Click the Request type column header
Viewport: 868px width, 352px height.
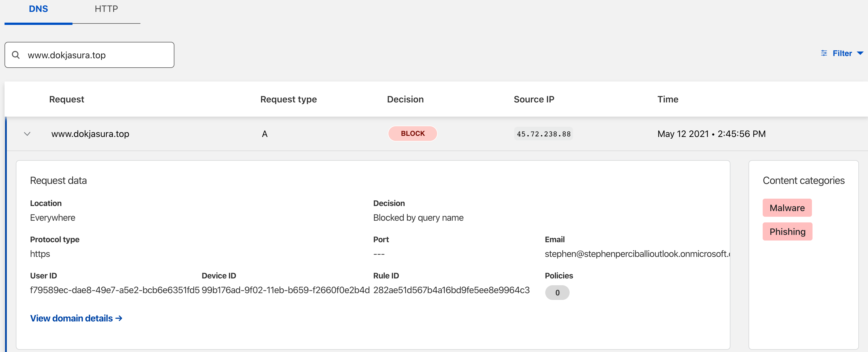click(x=288, y=99)
